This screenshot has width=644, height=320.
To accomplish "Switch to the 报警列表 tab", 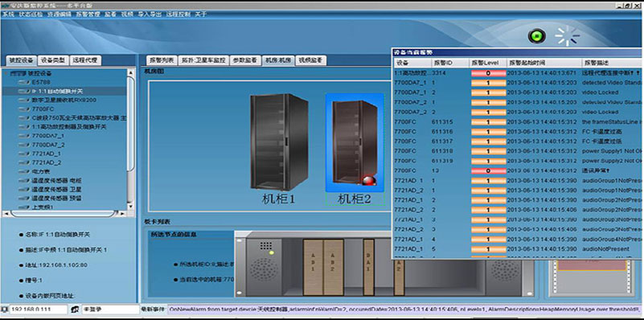I will click(162, 60).
